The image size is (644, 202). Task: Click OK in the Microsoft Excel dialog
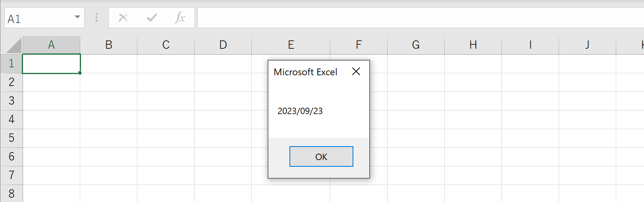(x=321, y=156)
